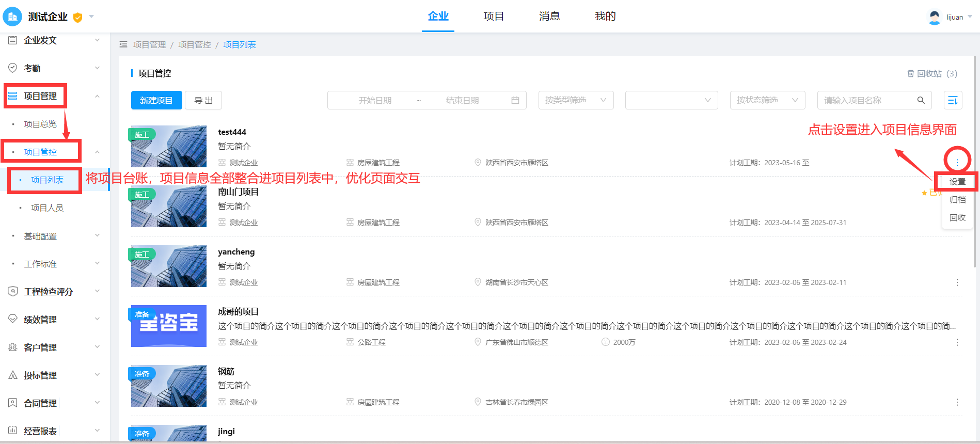Click the 项目管理 list icon in sidebar

click(13, 96)
